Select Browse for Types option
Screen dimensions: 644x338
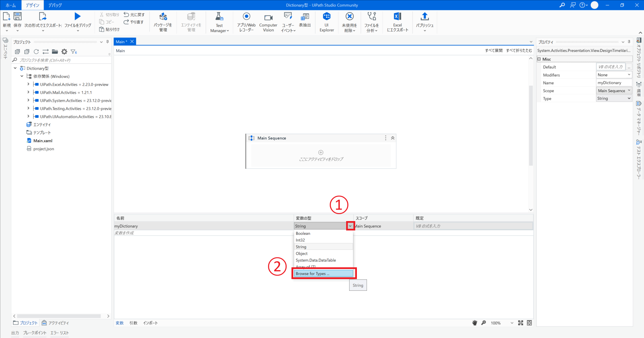(324, 274)
